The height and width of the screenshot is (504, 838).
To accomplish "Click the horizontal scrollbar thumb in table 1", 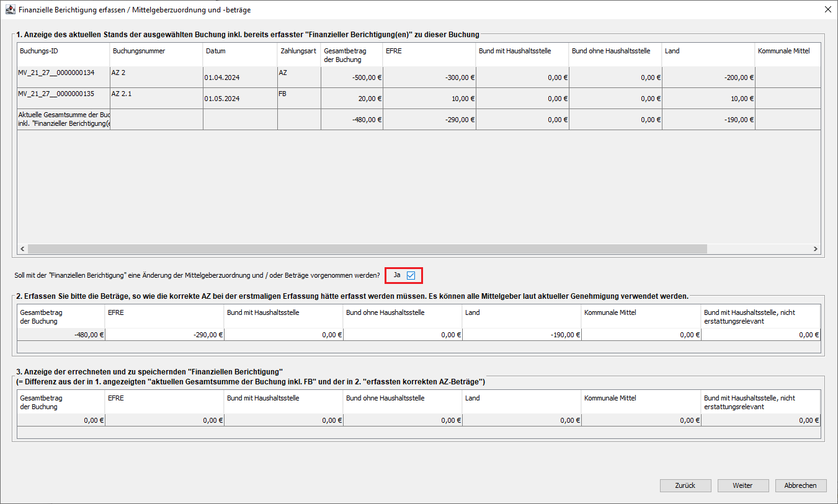I will pos(367,249).
